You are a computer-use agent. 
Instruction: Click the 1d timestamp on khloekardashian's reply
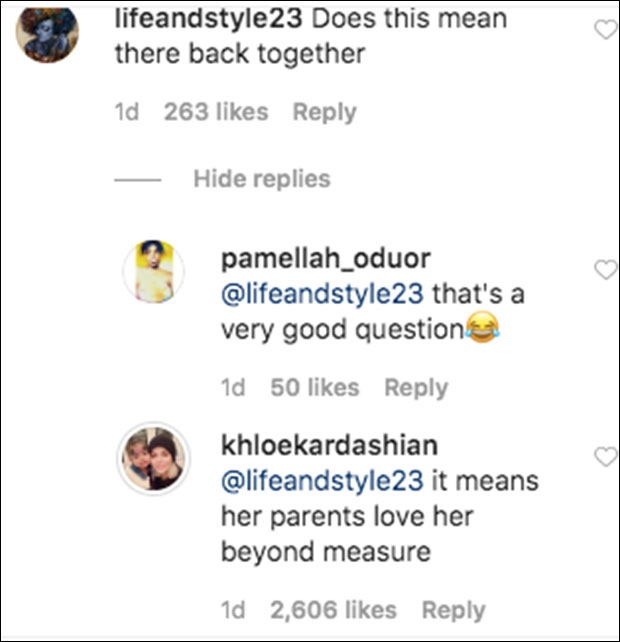click(x=233, y=609)
